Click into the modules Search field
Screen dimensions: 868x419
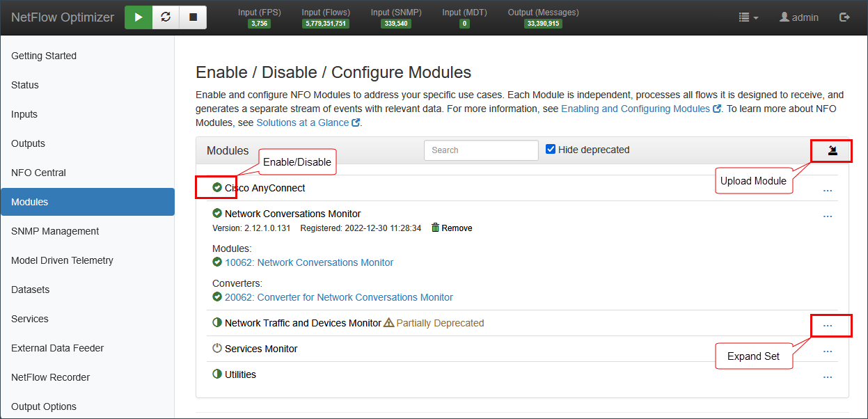[481, 150]
